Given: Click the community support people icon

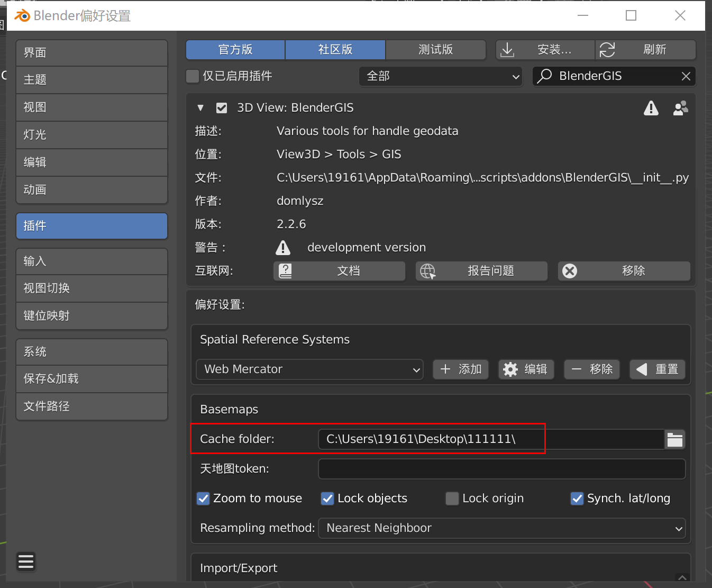Looking at the screenshot, I should click(680, 108).
